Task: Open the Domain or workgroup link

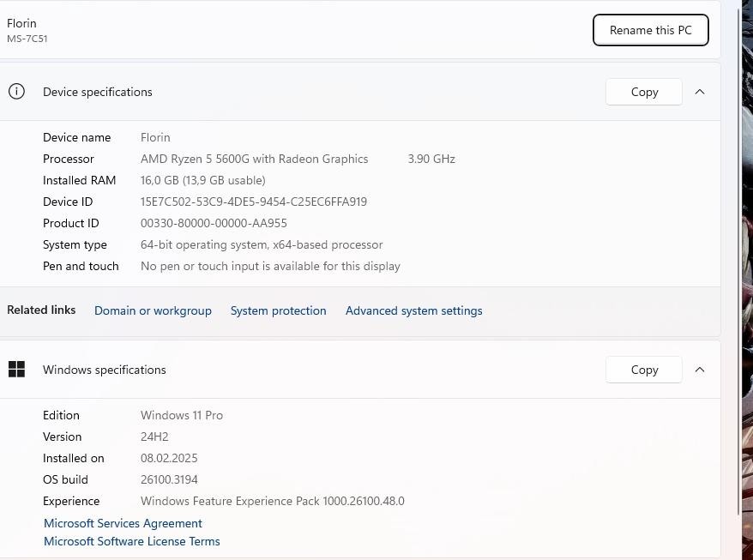Action: click(153, 310)
